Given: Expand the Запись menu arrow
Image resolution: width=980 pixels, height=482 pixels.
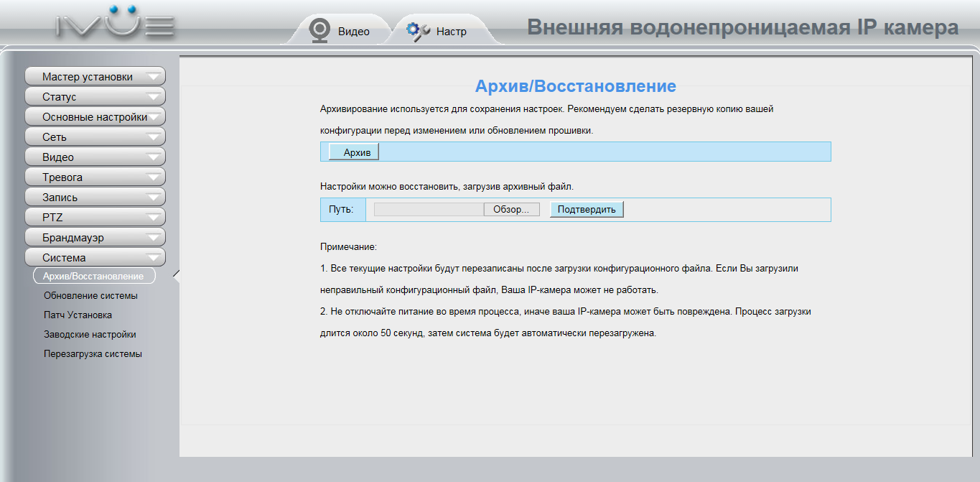Looking at the screenshot, I should (154, 198).
